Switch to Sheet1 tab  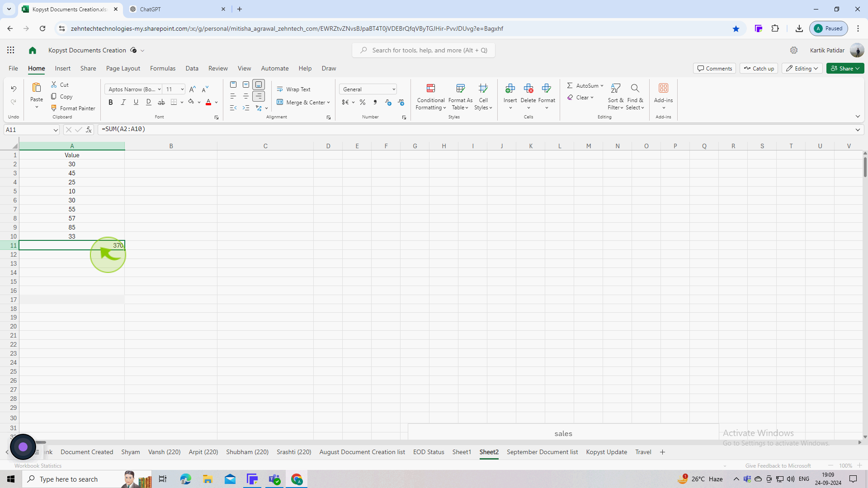click(x=462, y=452)
